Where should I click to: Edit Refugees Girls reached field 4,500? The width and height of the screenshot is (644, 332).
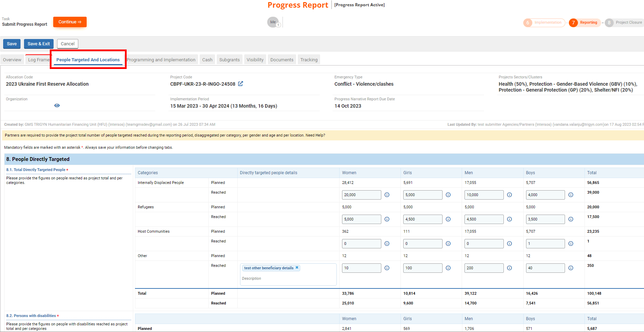[423, 219]
